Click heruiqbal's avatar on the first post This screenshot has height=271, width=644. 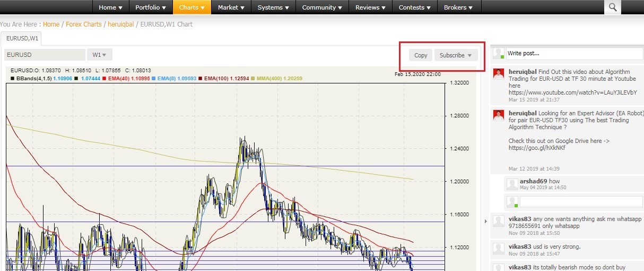(x=498, y=74)
